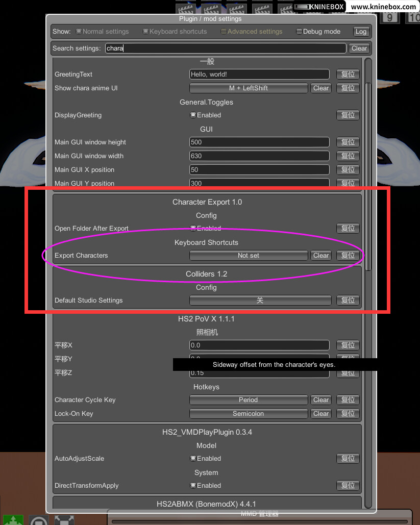Image resolution: width=420 pixels, height=525 pixels.
Task: Toggle the Keyboard shortcuts filter checkbox
Action: click(145, 32)
